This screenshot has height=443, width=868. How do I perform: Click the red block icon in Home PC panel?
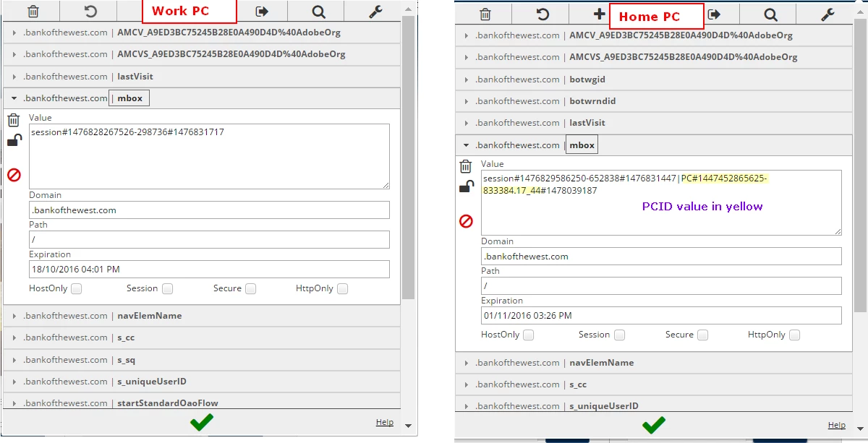pos(466,221)
